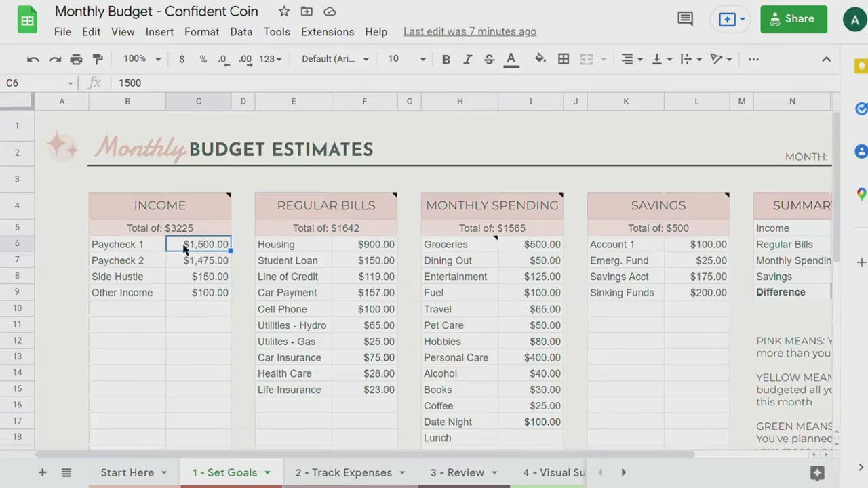Open the 'Last edit was 7 minutes ago' link

point(470,32)
